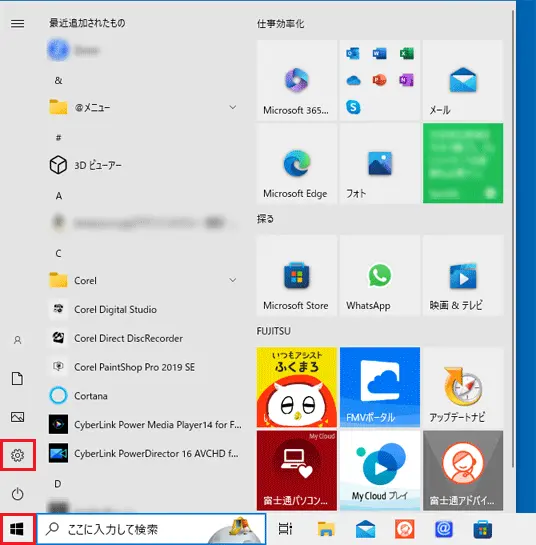Launch Word from the Office tile
The width and height of the screenshot is (536, 545).
(x=380, y=54)
